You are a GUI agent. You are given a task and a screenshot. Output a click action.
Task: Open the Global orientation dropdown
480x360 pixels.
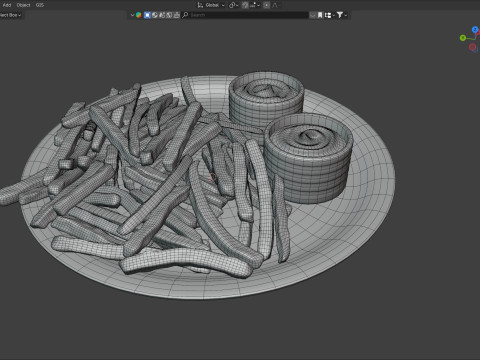click(215, 5)
